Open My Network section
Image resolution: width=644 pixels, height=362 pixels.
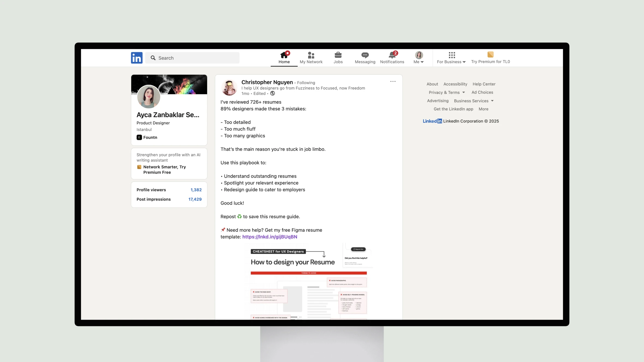[311, 57]
